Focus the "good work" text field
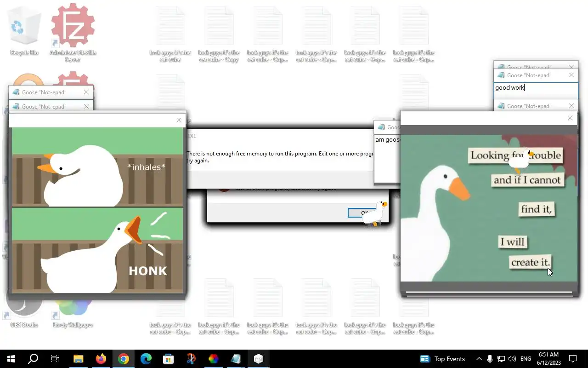 536,90
